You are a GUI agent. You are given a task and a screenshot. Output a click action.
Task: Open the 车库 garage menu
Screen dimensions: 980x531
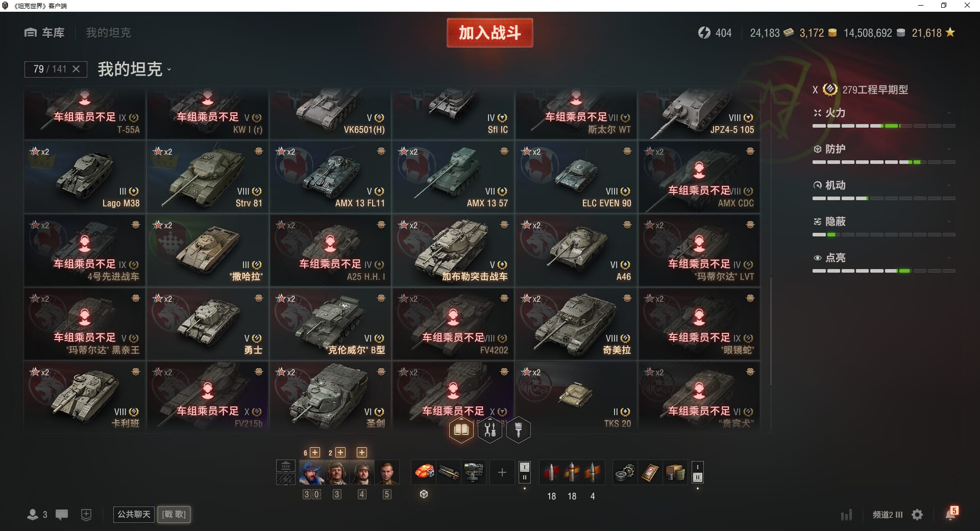click(x=44, y=33)
